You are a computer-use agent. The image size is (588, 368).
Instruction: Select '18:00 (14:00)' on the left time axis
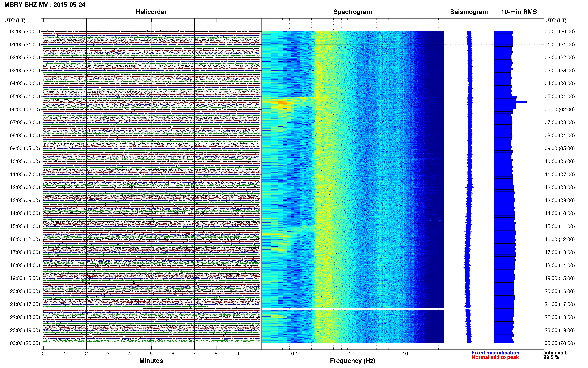(25, 265)
